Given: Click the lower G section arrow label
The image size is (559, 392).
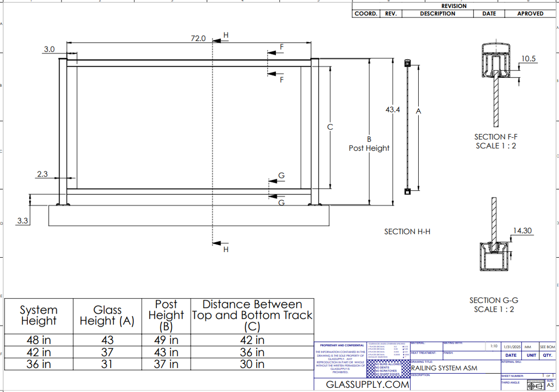Looking at the screenshot, I should 281,203.
